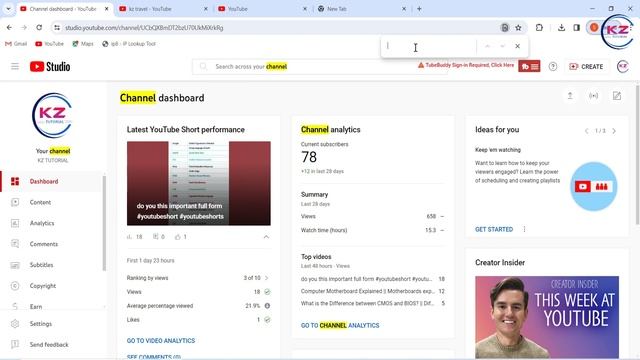
Task: Click the find-in-page text box
Action: pos(429,46)
